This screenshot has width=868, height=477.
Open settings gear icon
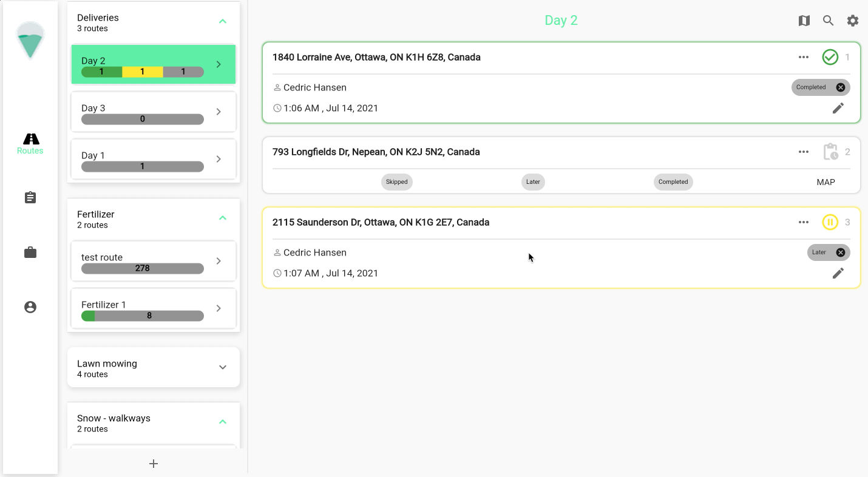coord(853,21)
